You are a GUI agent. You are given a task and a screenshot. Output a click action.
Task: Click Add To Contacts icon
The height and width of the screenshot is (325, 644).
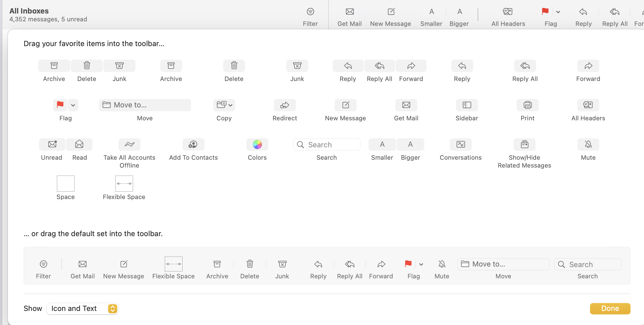tap(193, 145)
